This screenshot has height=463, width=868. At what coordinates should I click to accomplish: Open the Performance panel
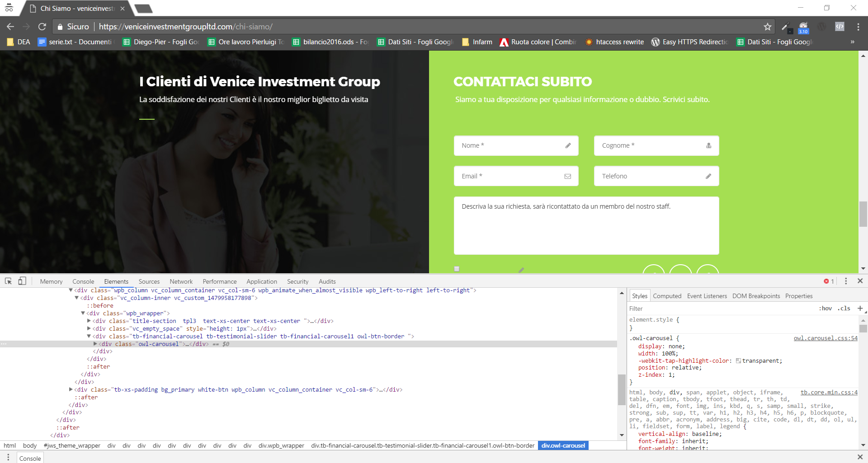coord(220,281)
